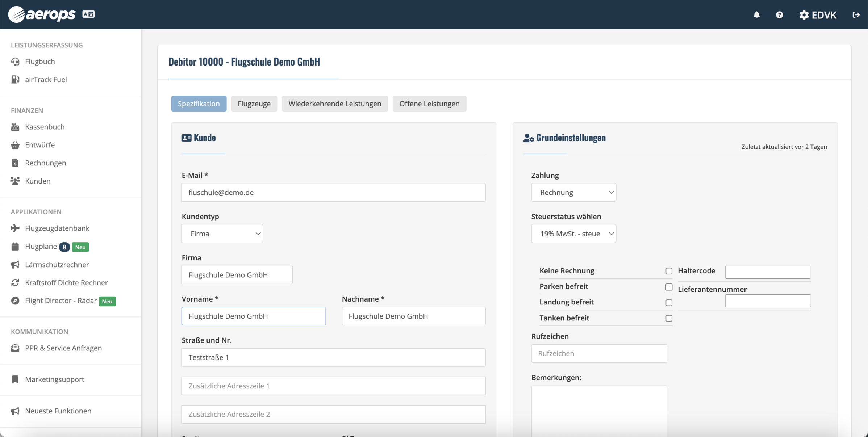Image resolution: width=868 pixels, height=437 pixels.
Task: Open the help question mark icon
Action: (x=779, y=15)
